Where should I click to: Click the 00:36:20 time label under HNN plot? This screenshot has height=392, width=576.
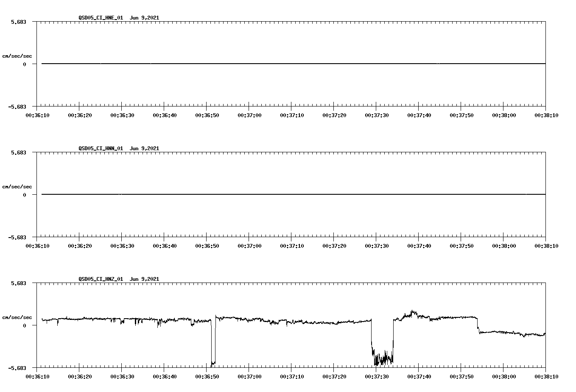(80, 246)
